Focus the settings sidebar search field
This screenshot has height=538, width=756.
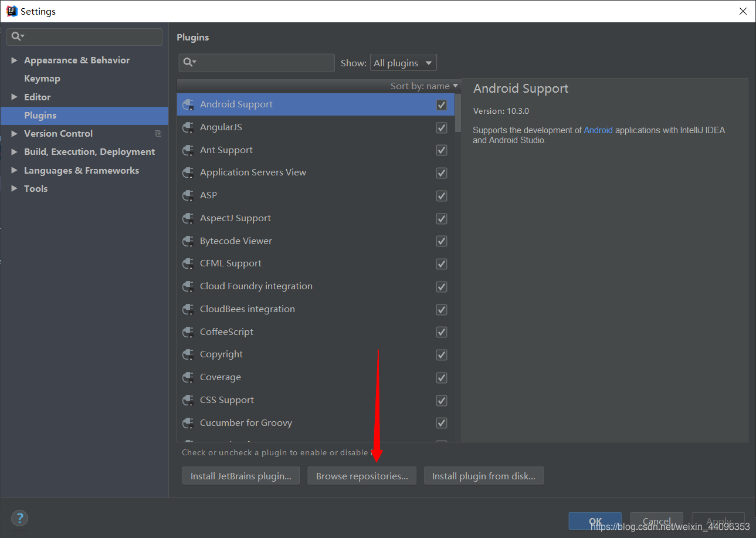tap(84, 36)
